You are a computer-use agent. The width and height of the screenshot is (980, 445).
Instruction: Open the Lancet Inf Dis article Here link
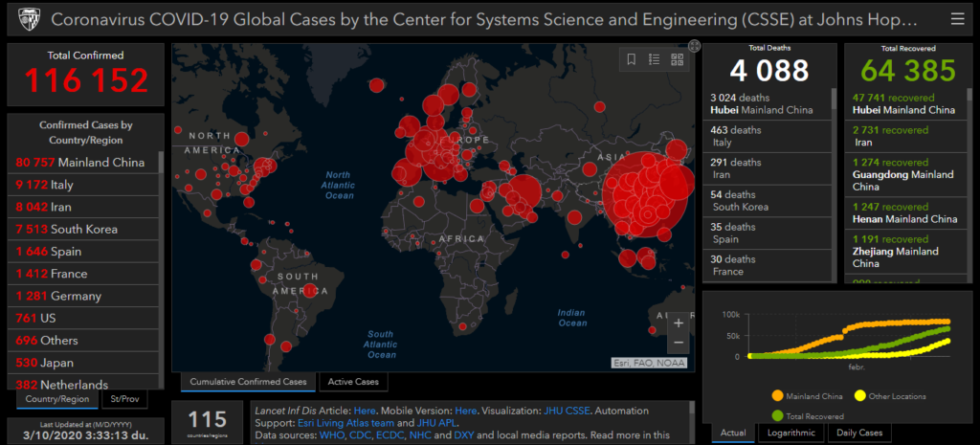365,411
